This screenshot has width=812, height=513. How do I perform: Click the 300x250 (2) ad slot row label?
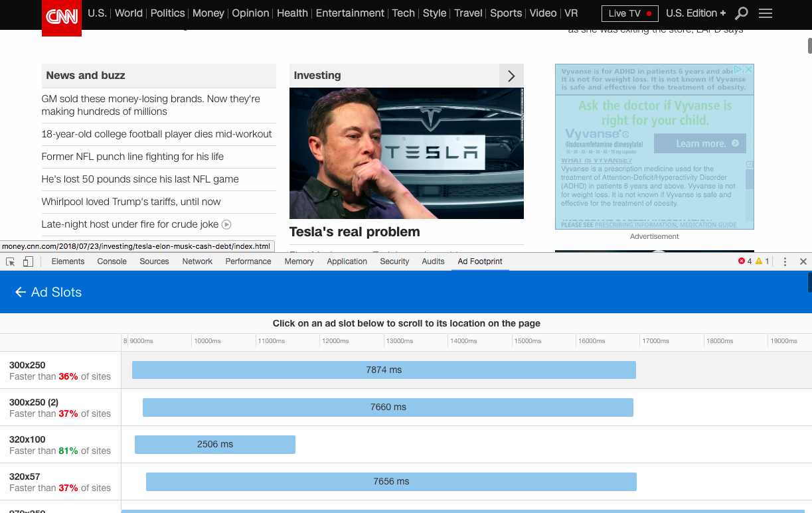(34, 402)
